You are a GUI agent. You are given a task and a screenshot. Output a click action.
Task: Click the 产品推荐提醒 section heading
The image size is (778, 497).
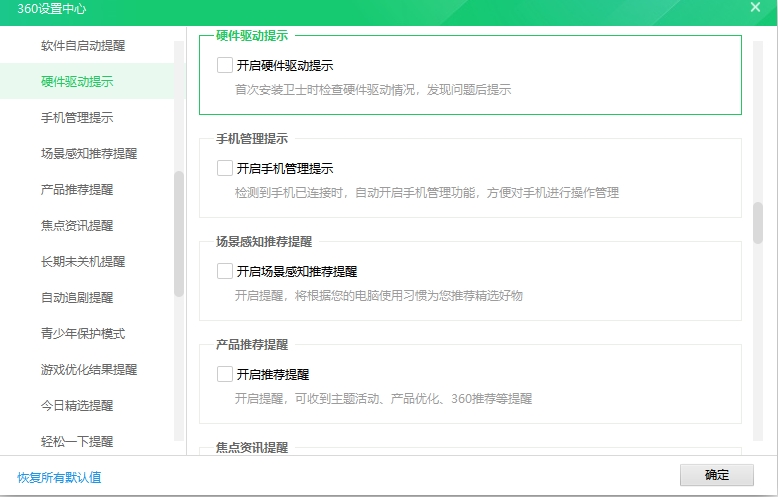tap(252, 345)
